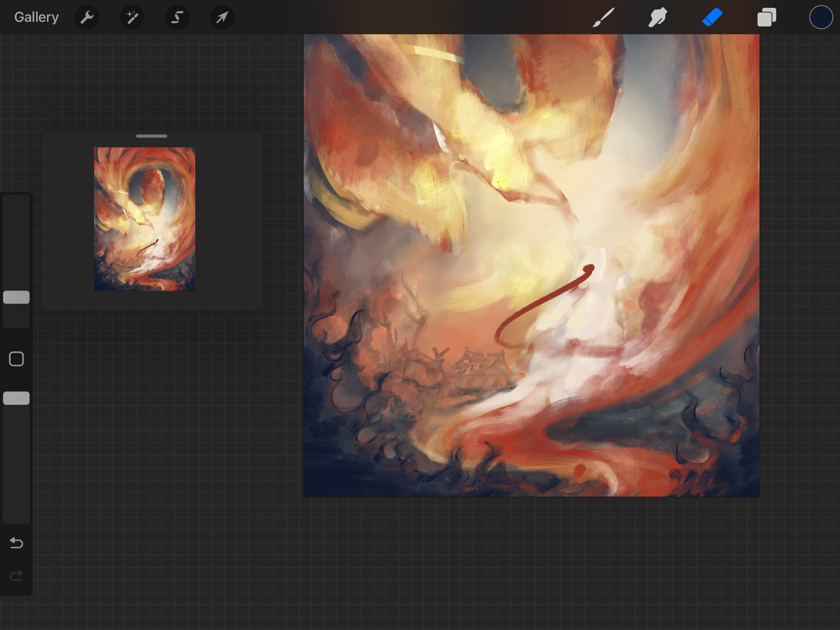This screenshot has height=630, width=840.
Task: Click the brush opacity slider handle
Action: click(x=16, y=398)
